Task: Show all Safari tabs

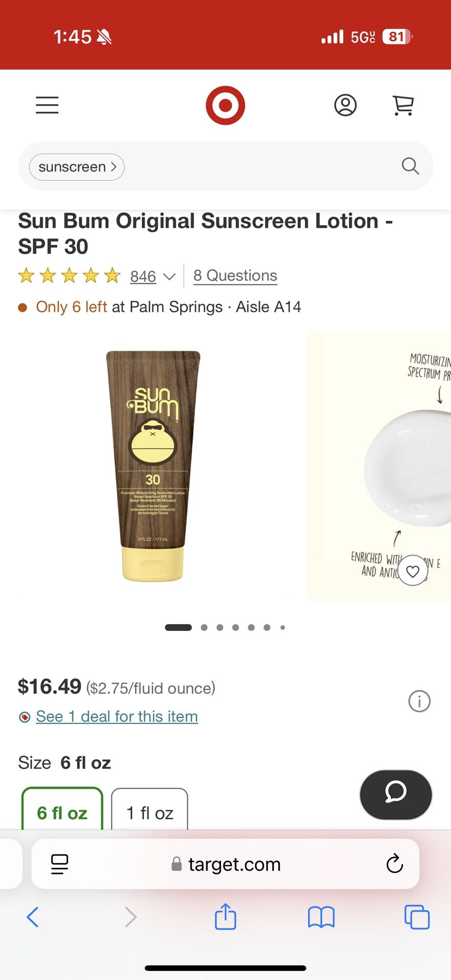Action: click(417, 917)
